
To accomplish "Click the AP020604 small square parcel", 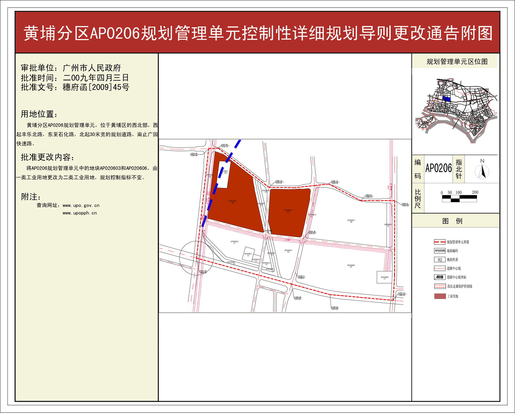I will pos(384,277).
